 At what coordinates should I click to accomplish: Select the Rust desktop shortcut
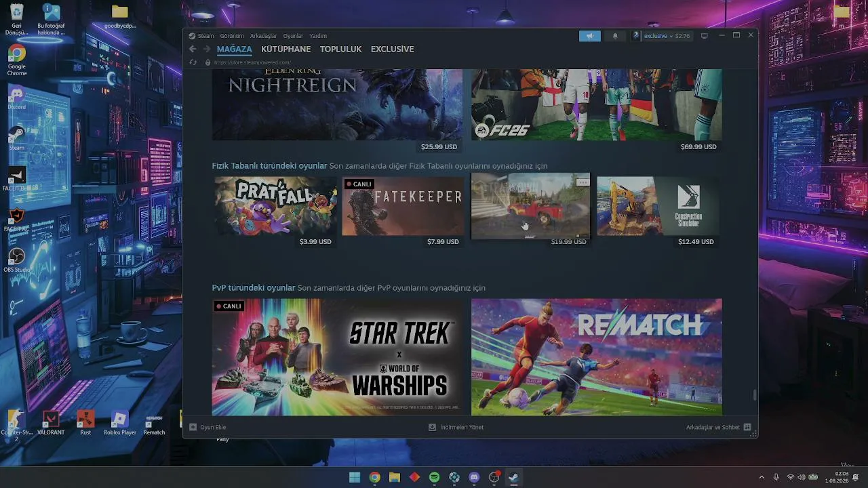pos(85,423)
